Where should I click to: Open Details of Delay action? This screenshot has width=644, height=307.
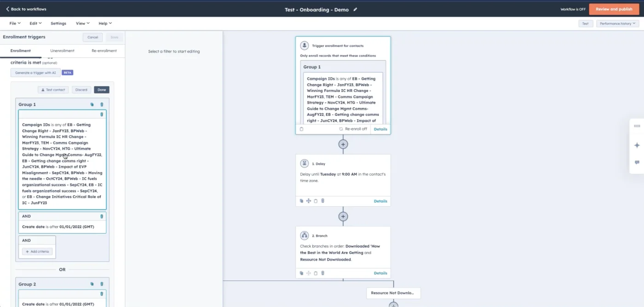pyautogui.click(x=380, y=201)
